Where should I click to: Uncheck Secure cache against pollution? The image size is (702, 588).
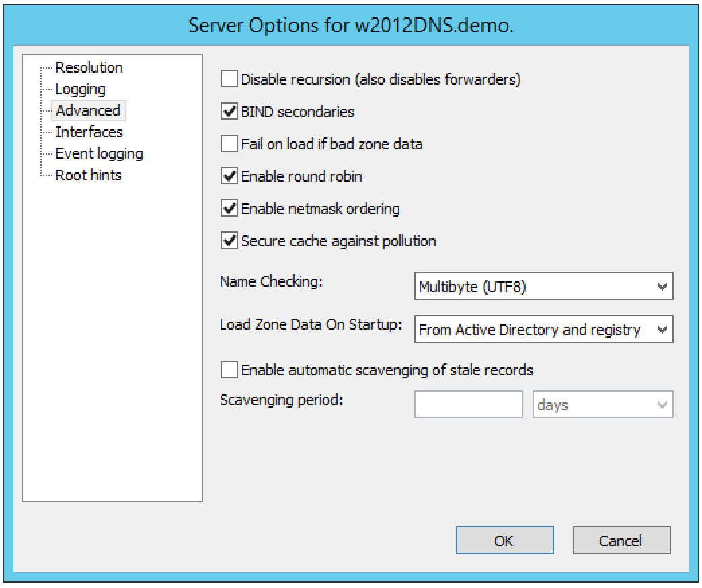230,241
